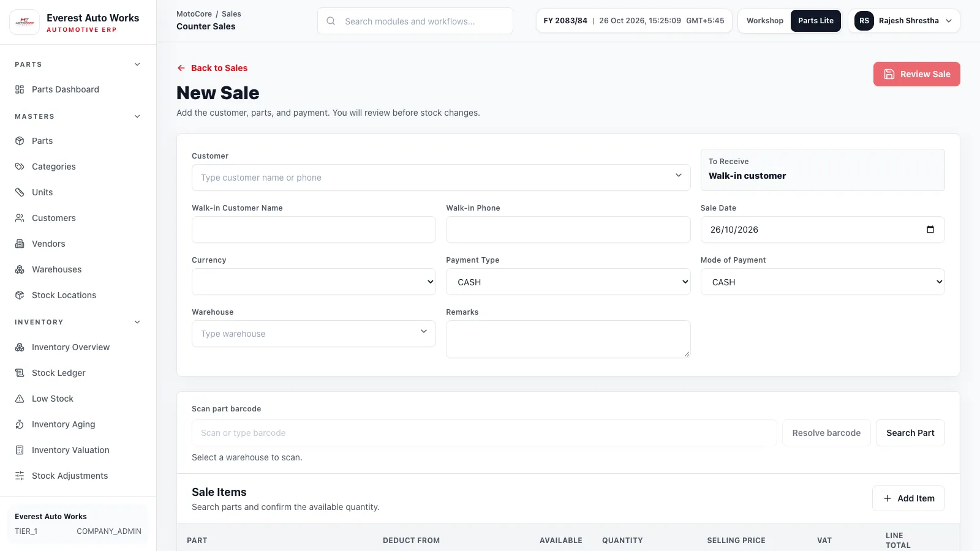Go to Sales breadcrumb
The image size is (980, 551).
click(x=232, y=14)
